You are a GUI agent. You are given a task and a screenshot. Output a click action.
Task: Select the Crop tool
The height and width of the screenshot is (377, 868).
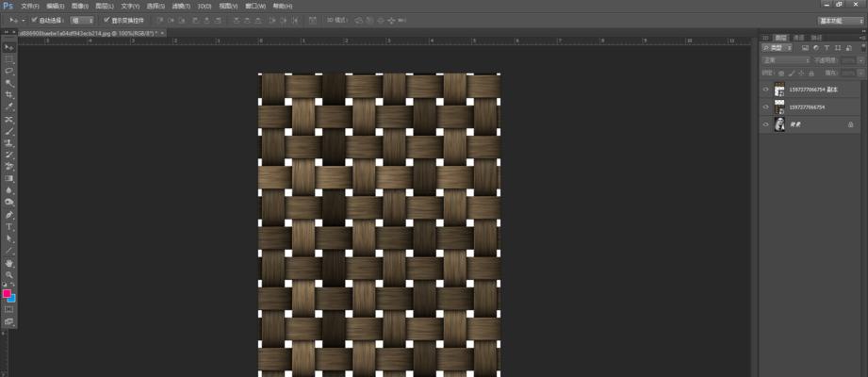pos(9,95)
